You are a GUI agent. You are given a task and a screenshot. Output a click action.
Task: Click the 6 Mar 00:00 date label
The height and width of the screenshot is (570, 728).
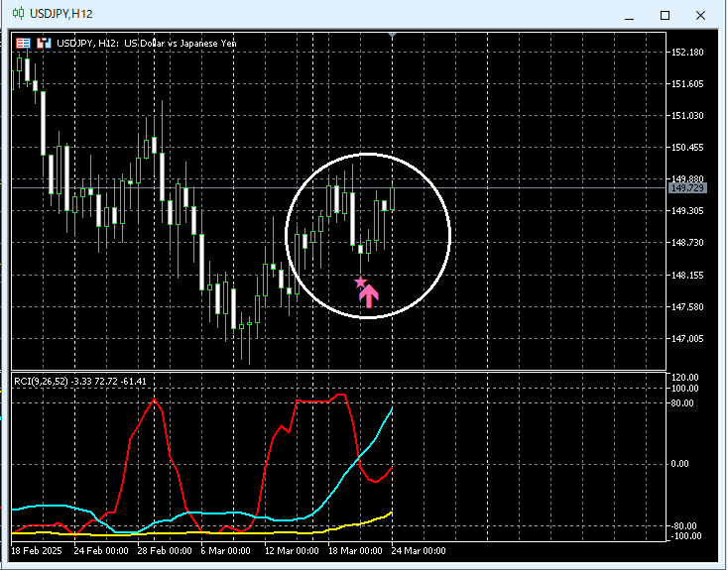click(x=226, y=551)
